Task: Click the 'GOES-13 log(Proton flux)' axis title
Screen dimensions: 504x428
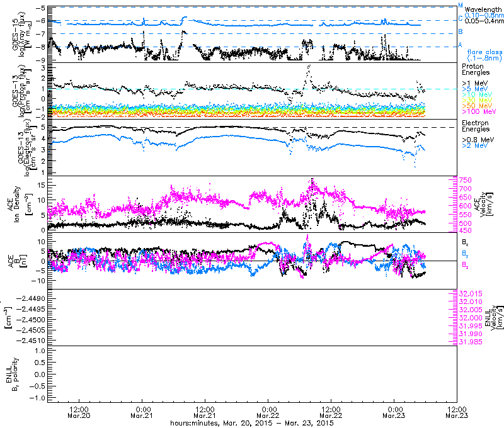Action: (x=22, y=91)
